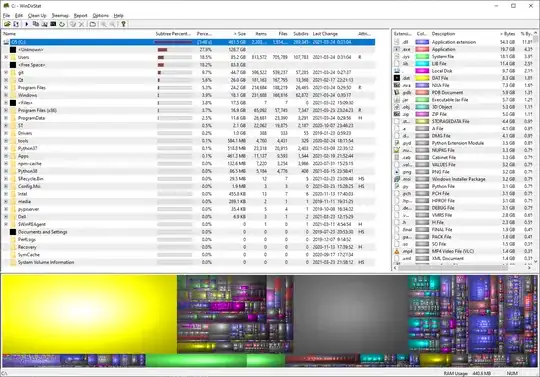The image size is (540, 377).
Task: Open the Help menu
Action: tap(118, 15)
